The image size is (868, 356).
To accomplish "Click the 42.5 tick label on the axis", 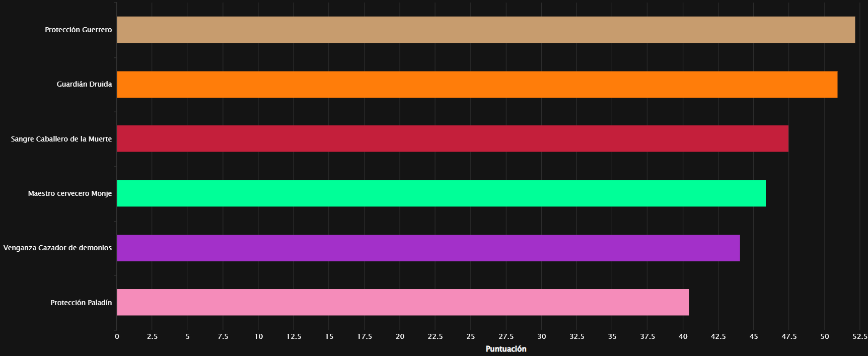I will coord(718,336).
